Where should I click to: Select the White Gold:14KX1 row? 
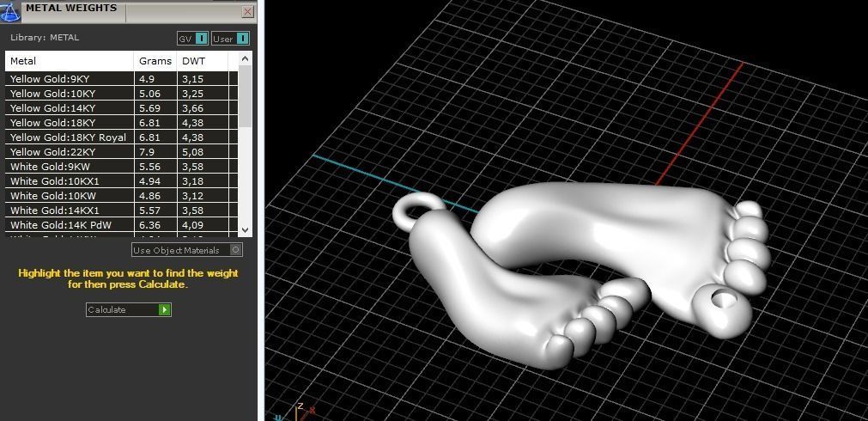pyautogui.click(x=121, y=210)
